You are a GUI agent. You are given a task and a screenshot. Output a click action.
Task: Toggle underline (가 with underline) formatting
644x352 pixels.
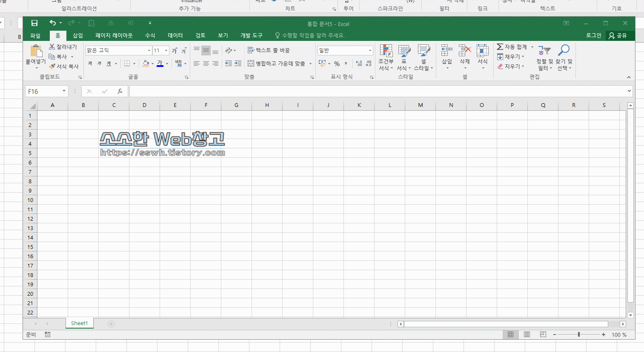(109, 63)
